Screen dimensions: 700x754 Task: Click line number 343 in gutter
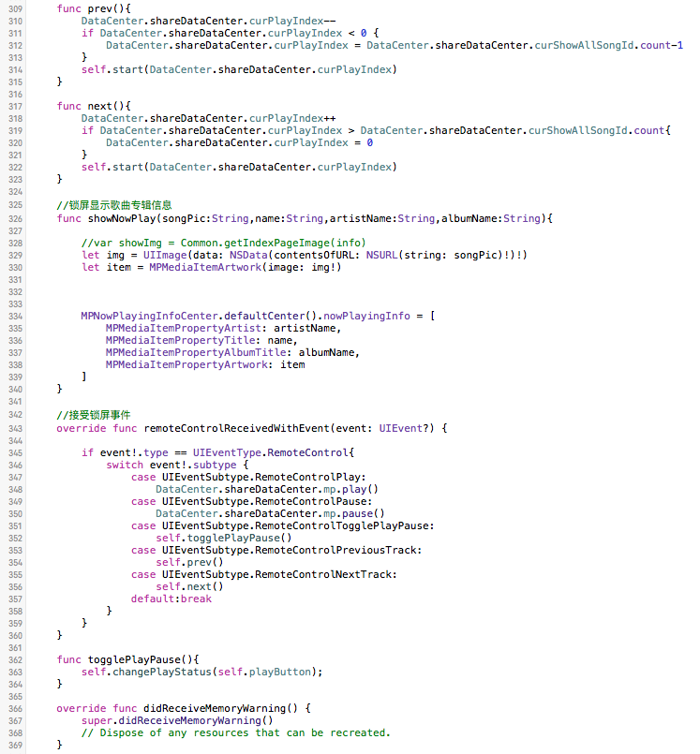[15, 429]
